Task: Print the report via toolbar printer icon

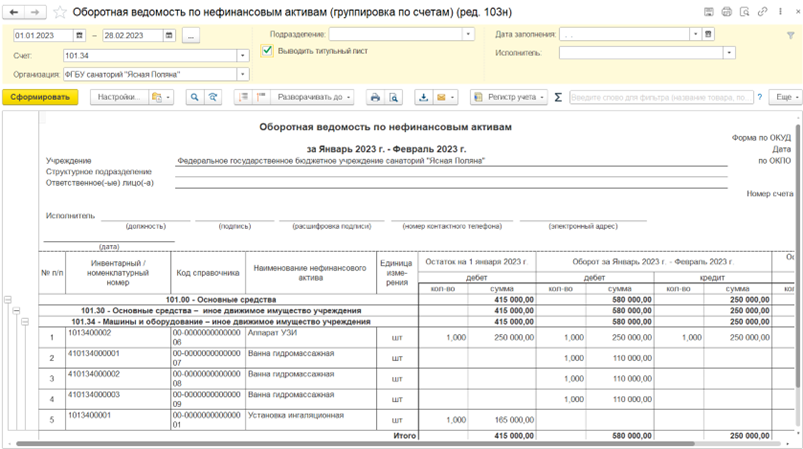Action: [x=375, y=97]
